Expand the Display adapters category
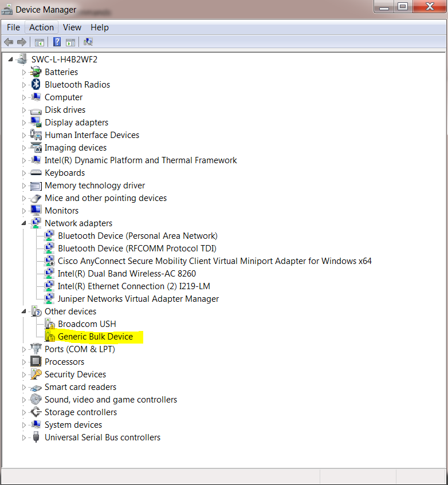Image resolution: width=448 pixels, height=485 pixels. tap(24, 123)
